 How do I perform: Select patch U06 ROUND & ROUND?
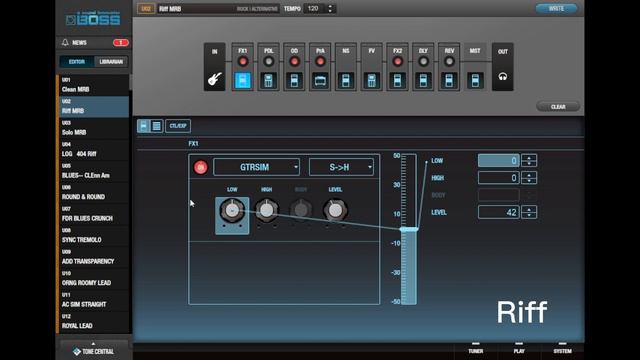pos(93,193)
